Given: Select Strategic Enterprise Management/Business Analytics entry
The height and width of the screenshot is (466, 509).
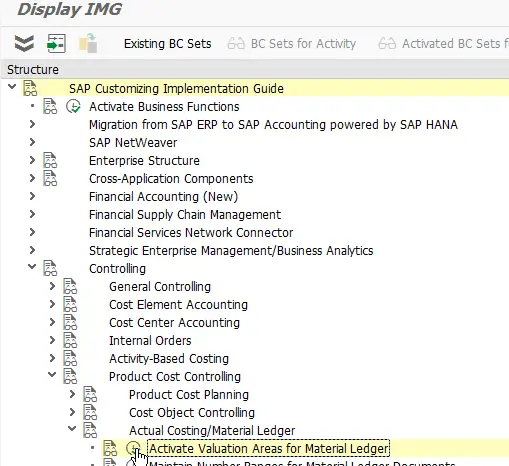Looking at the screenshot, I should pos(231,251).
